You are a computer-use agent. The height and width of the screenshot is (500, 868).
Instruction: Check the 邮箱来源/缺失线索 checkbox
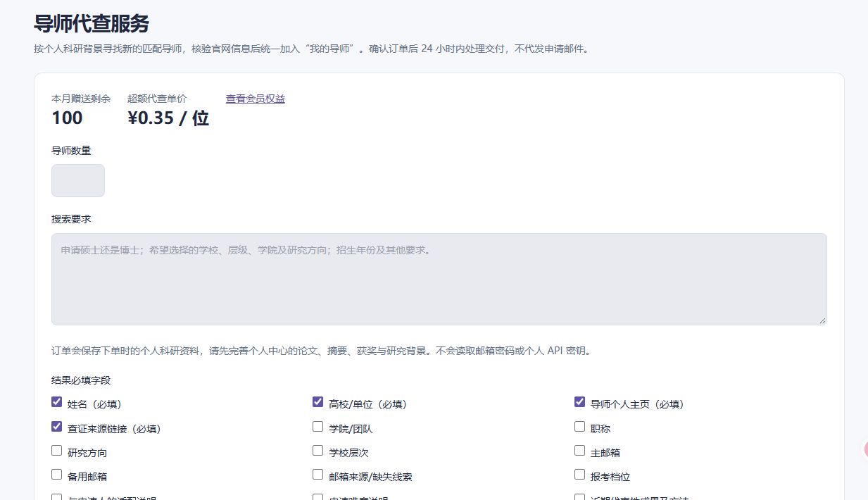(x=318, y=475)
